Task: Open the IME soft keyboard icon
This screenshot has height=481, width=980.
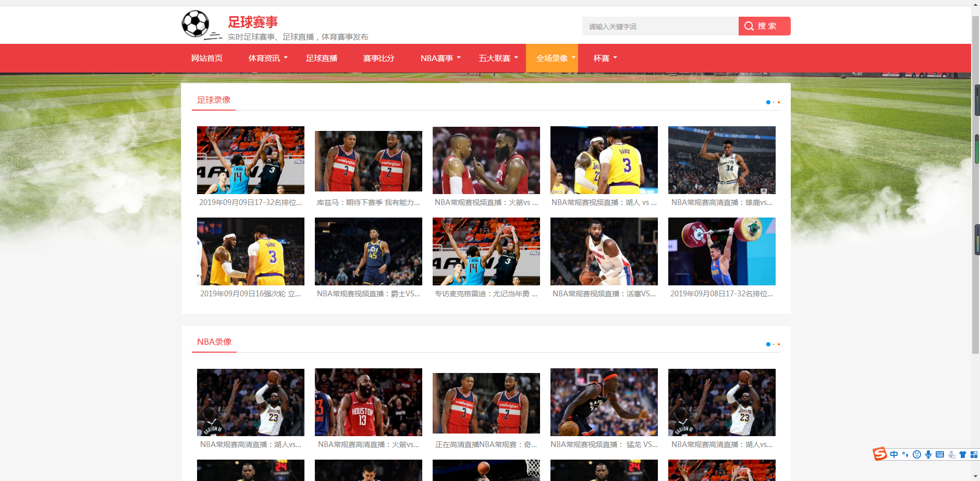Action: point(940,454)
